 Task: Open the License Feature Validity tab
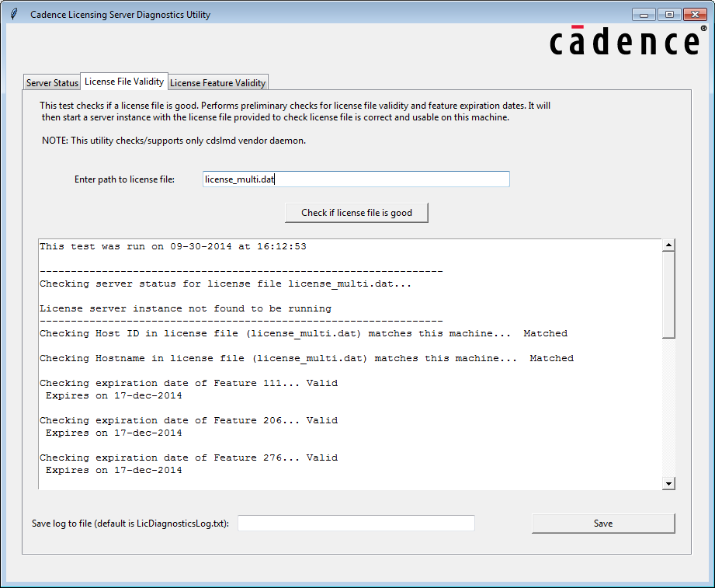(x=217, y=82)
